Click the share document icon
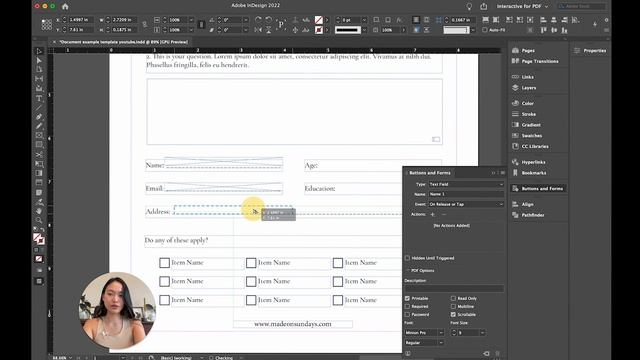 tap(484, 6)
